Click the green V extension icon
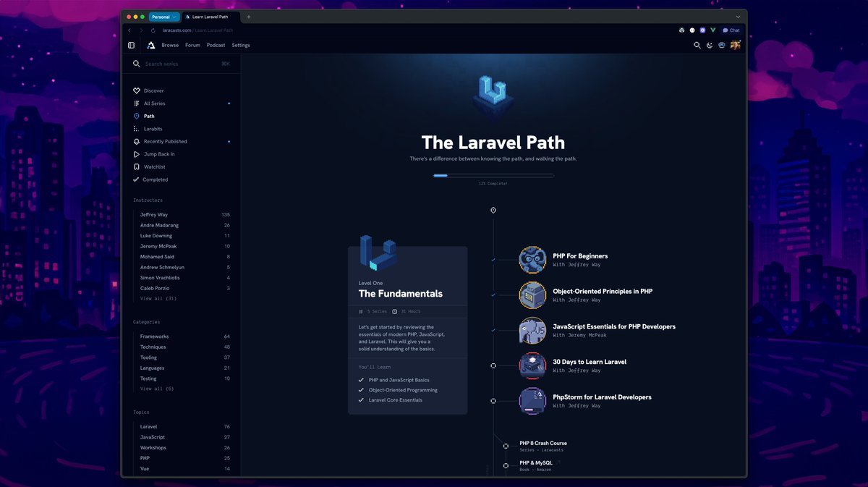Image resolution: width=868 pixels, height=487 pixels. (x=712, y=30)
